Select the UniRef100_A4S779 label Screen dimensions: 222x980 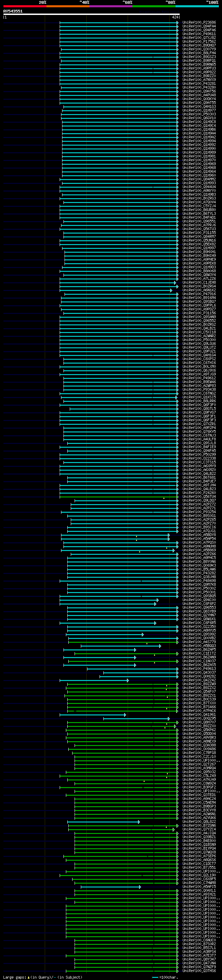(199, 642)
